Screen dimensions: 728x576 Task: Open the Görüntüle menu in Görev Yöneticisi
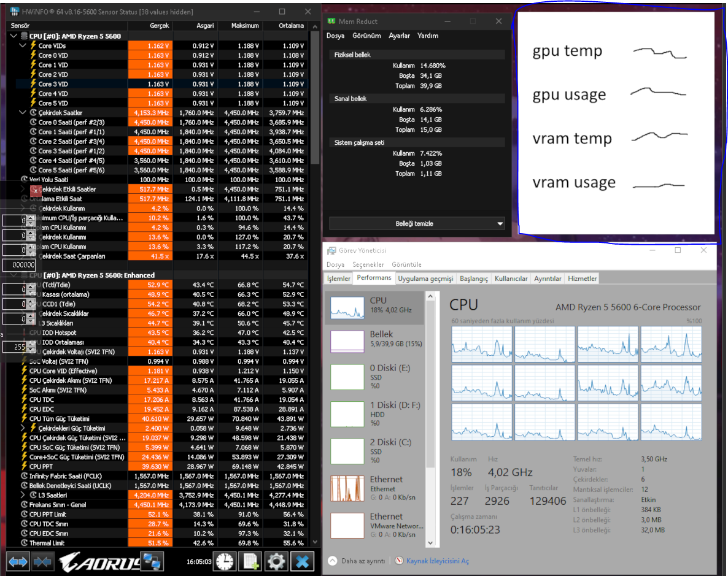[x=407, y=264]
